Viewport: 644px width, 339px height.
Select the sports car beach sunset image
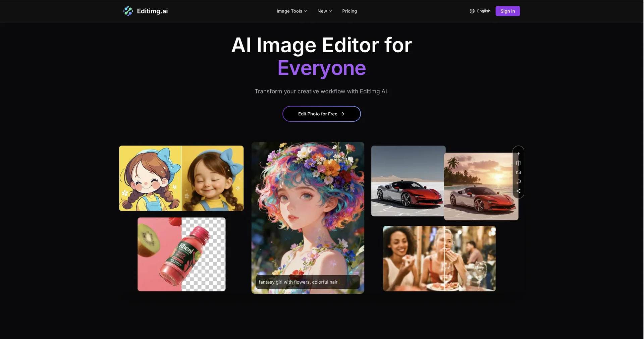coord(481,186)
